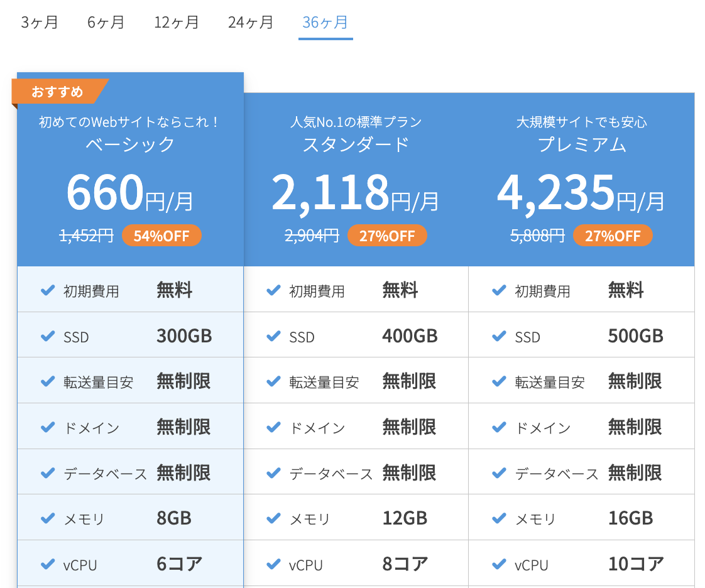The height and width of the screenshot is (588, 705).
Task: Click the Premium plan 27%OFF badge
Action: (613, 235)
